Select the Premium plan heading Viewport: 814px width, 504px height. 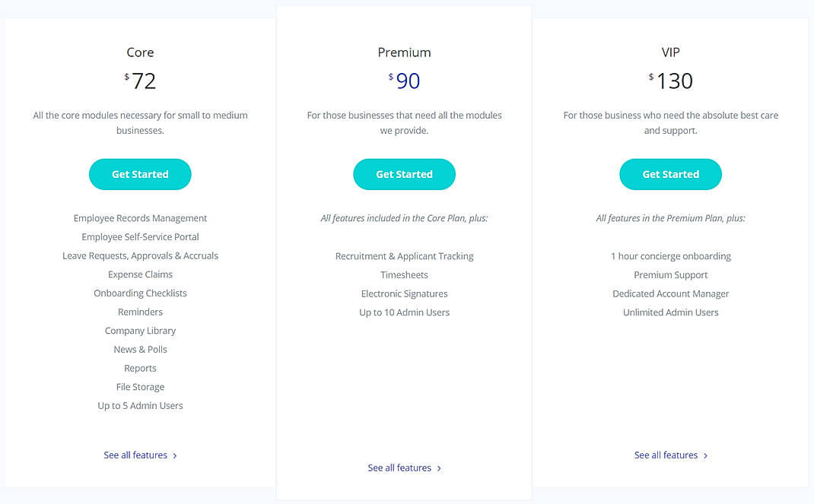tap(404, 52)
